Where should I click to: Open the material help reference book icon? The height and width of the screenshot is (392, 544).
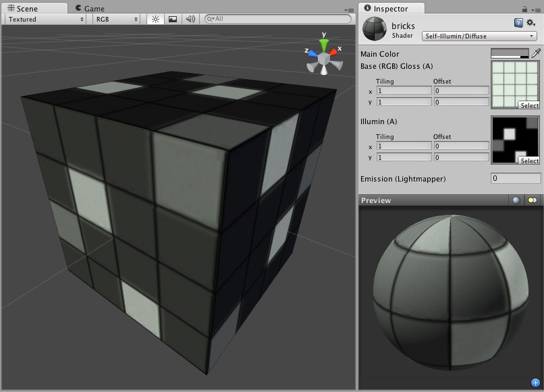coord(520,22)
